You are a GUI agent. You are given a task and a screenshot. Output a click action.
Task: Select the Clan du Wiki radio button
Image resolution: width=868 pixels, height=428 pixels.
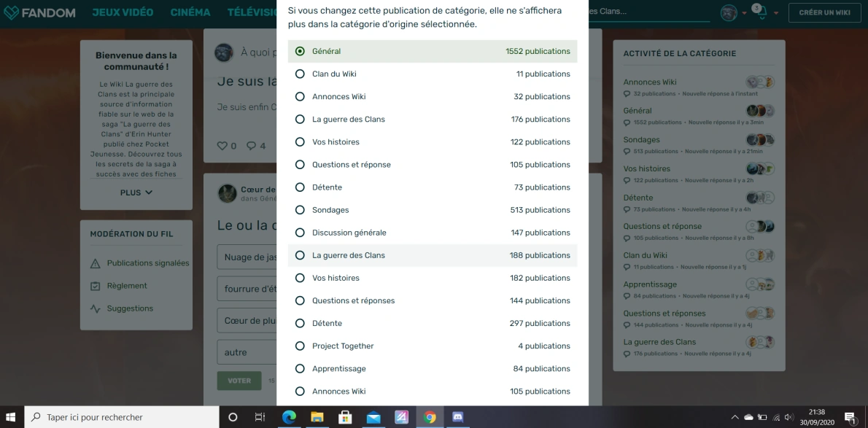point(300,74)
